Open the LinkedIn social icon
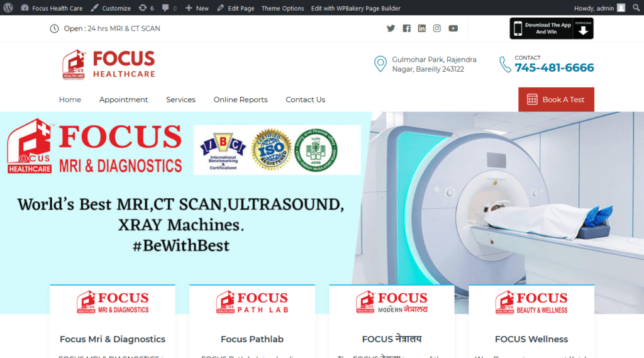This screenshot has width=644, height=358. (x=421, y=28)
